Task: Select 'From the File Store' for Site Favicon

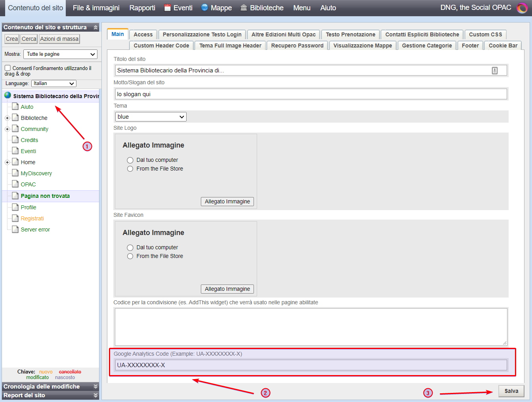Action: coord(130,256)
